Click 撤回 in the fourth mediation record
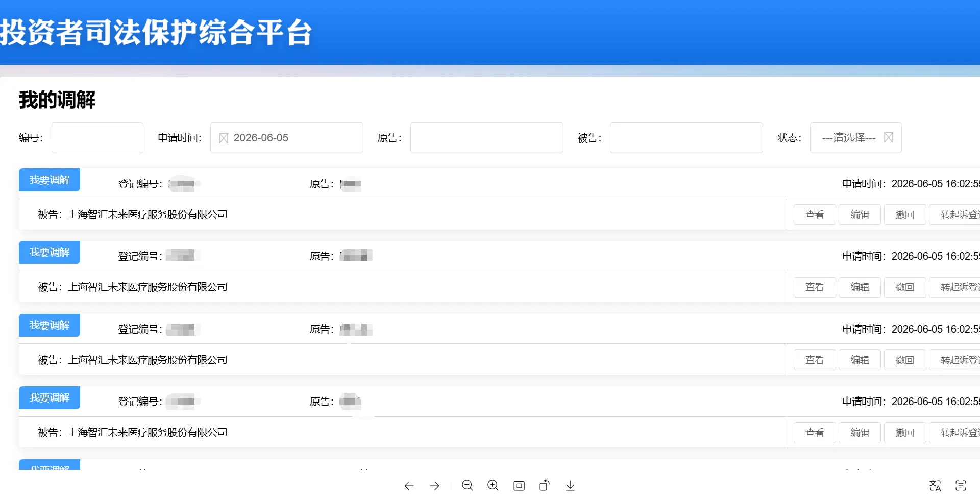The height and width of the screenshot is (500, 980). [x=905, y=433]
